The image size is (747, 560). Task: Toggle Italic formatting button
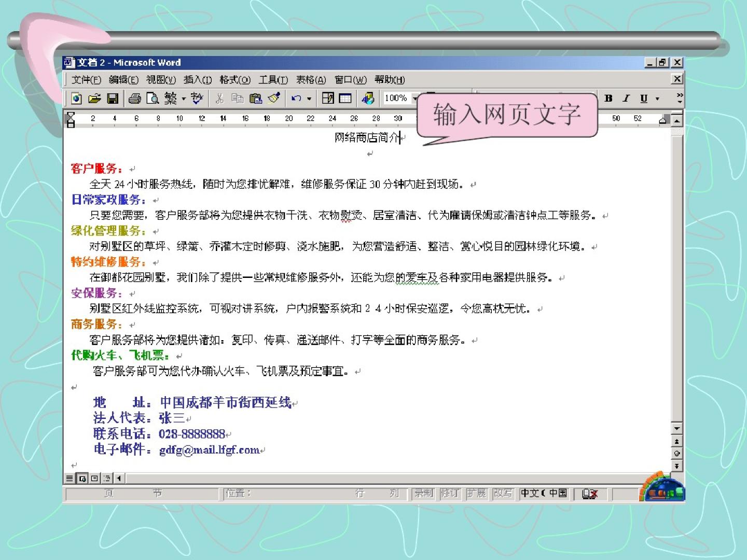[626, 99]
